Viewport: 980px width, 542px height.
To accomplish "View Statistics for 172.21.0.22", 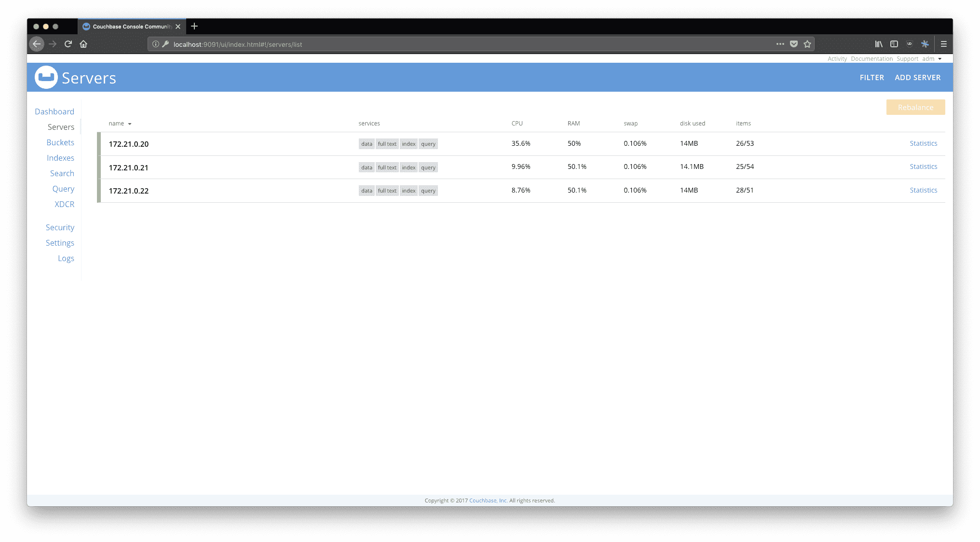I will [924, 190].
